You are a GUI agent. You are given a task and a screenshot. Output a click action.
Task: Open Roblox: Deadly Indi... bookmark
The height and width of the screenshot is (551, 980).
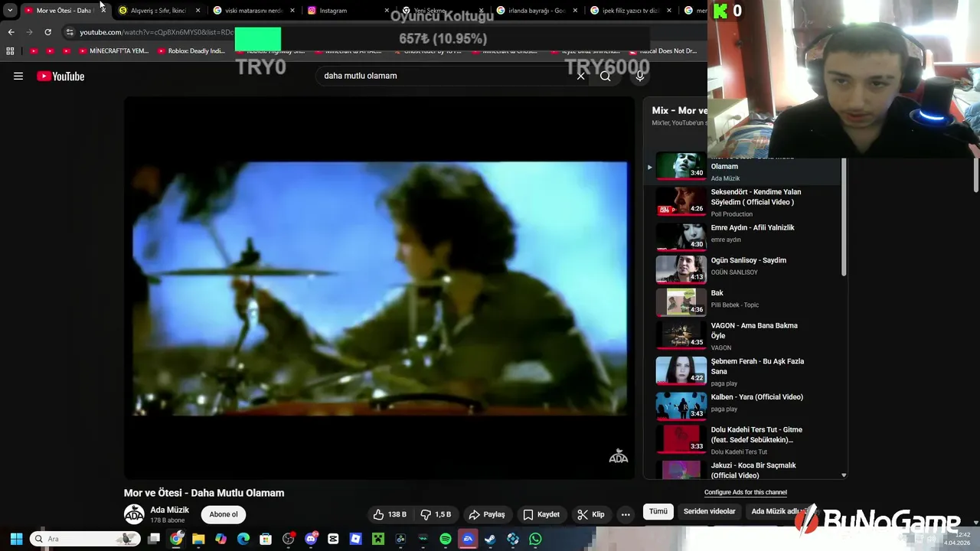(x=191, y=51)
